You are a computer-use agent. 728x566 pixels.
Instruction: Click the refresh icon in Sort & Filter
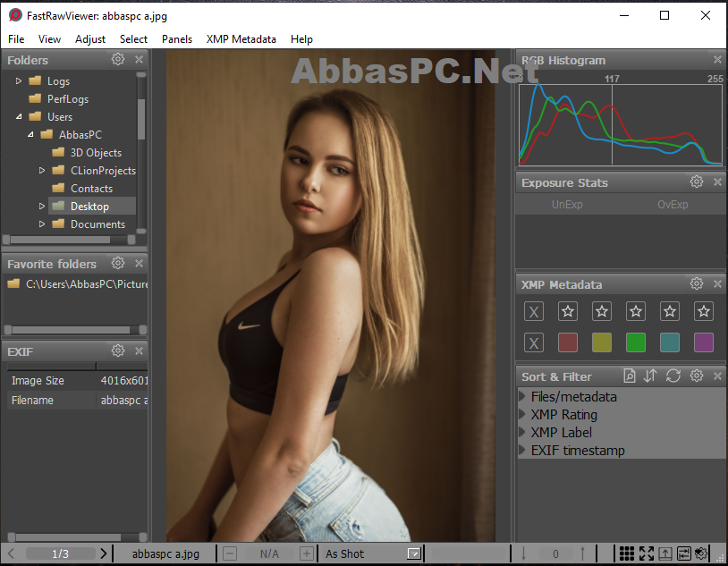click(673, 376)
